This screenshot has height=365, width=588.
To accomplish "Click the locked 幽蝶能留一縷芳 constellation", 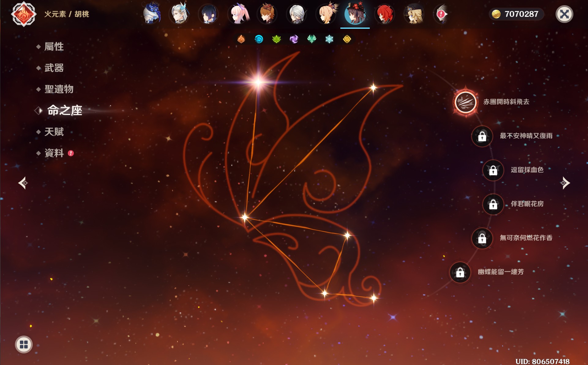I will pyautogui.click(x=460, y=272).
